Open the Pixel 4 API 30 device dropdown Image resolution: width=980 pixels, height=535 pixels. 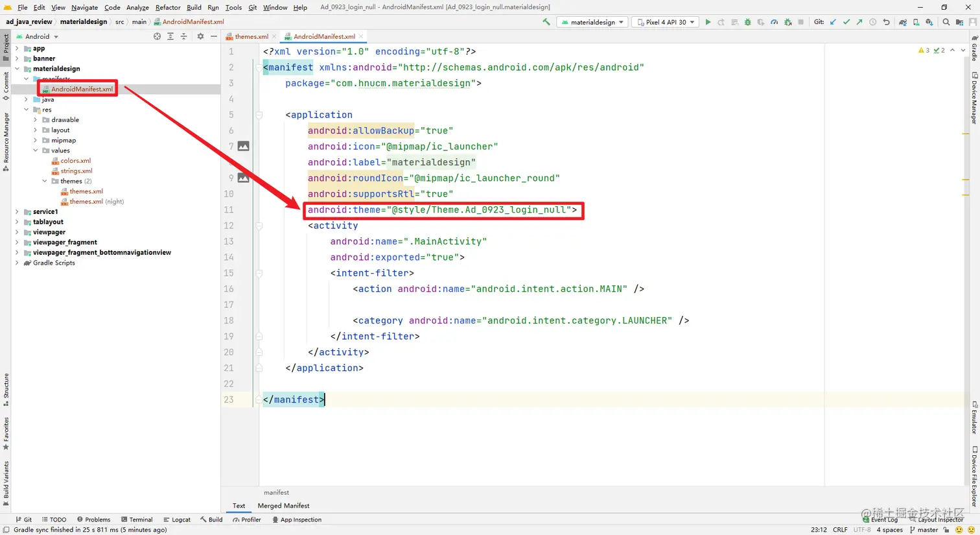coord(666,22)
